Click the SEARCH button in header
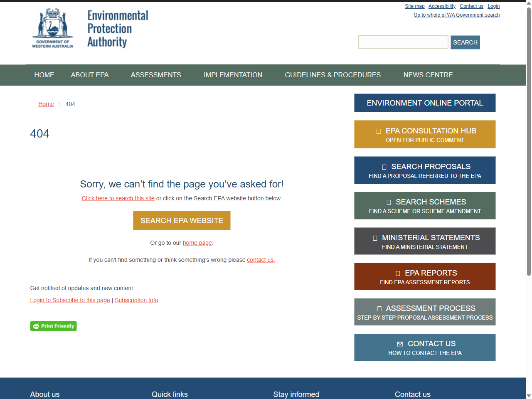The width and height of the screenshot is (532, 399). 465,42
